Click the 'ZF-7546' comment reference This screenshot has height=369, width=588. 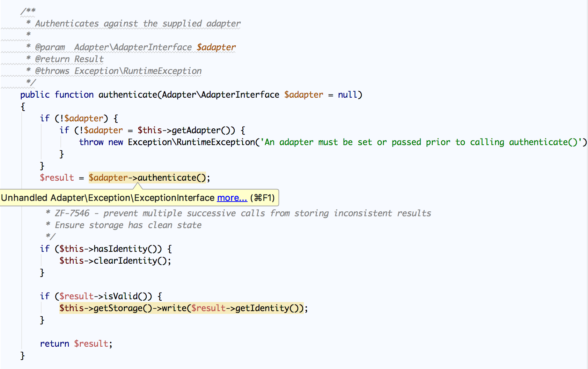pyautogui.click(x=72, y=213)
